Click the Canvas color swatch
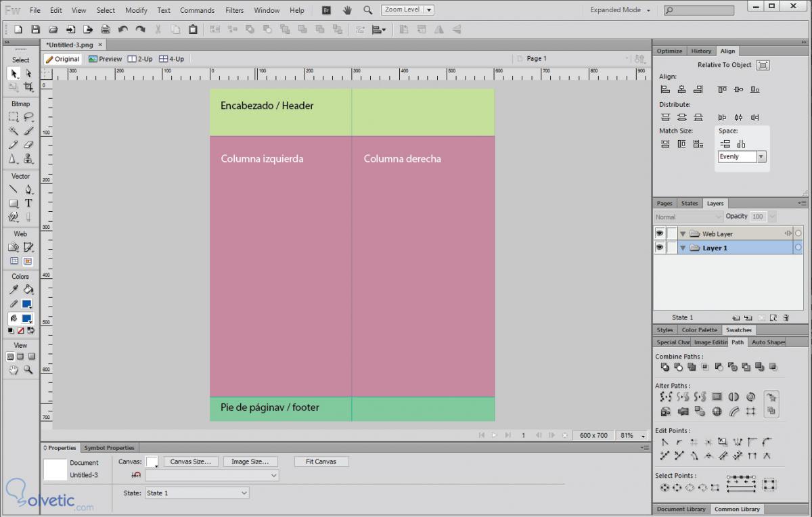The image size is (812, 517). tap(152, 462)
